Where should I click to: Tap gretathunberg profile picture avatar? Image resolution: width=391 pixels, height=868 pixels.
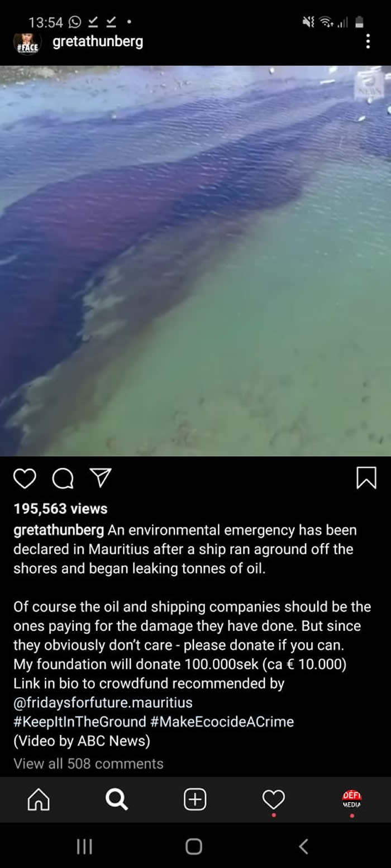pos(27,42)
